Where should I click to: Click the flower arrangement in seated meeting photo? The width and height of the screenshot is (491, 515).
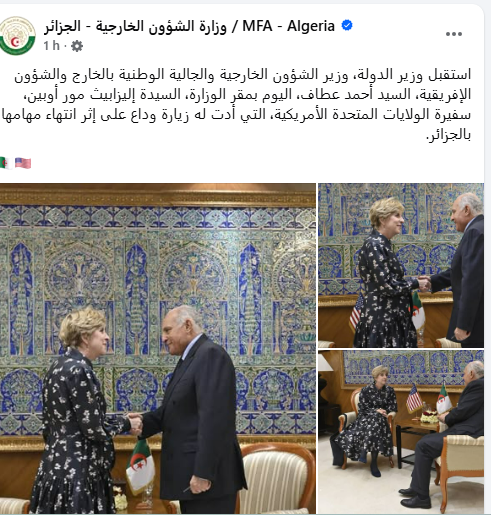pyautogui.click(x=429, y=418)
